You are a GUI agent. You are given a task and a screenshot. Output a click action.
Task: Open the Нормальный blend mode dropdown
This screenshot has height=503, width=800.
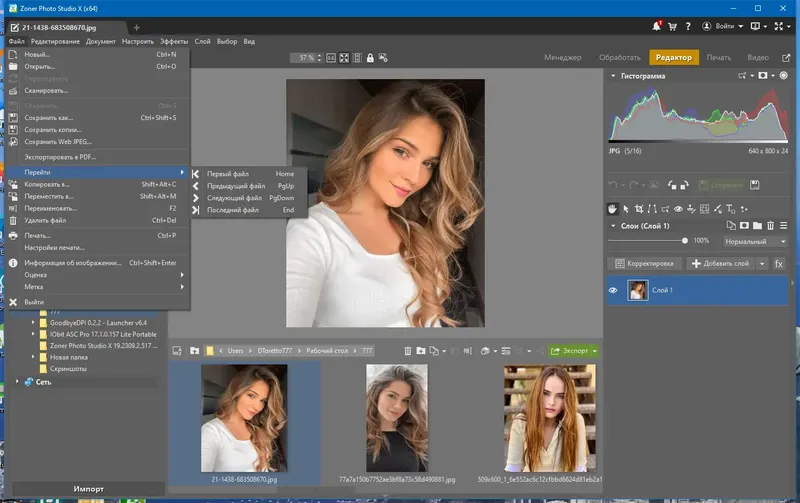[x=756, y=241]
